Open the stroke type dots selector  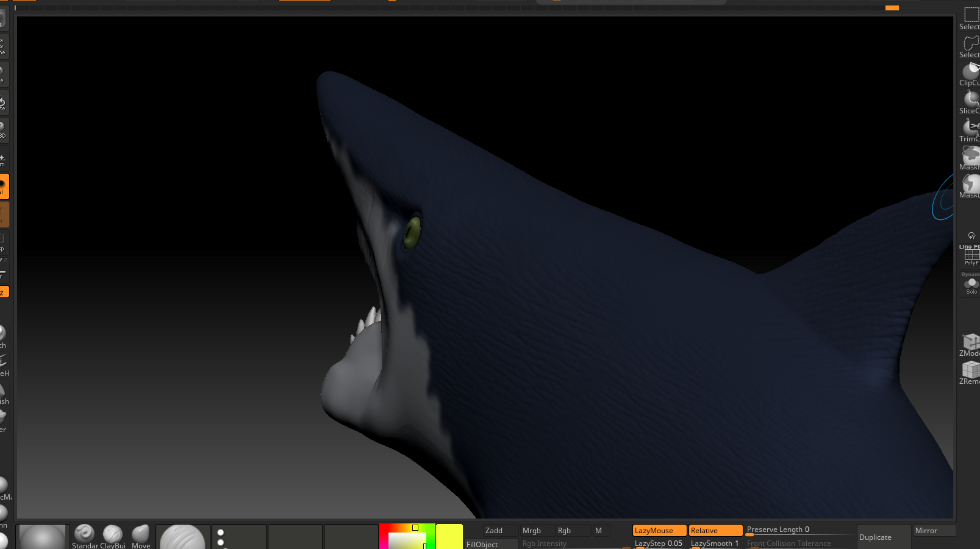[238, 537]
